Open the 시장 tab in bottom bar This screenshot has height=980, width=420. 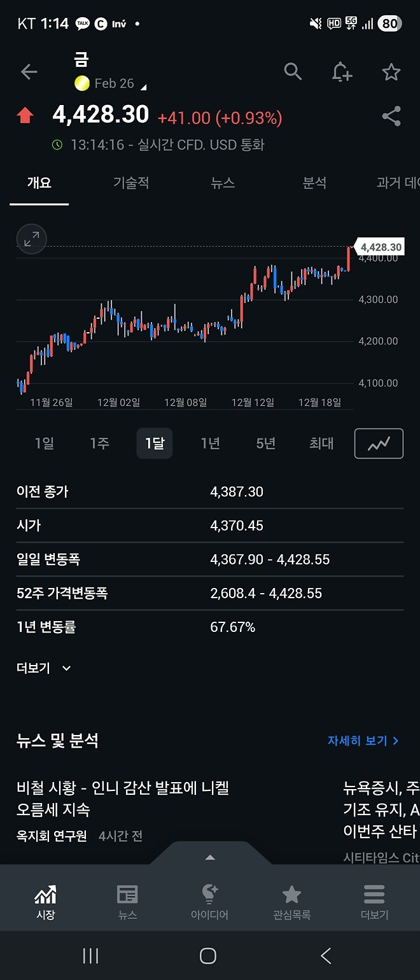click(x=45, y=899)
